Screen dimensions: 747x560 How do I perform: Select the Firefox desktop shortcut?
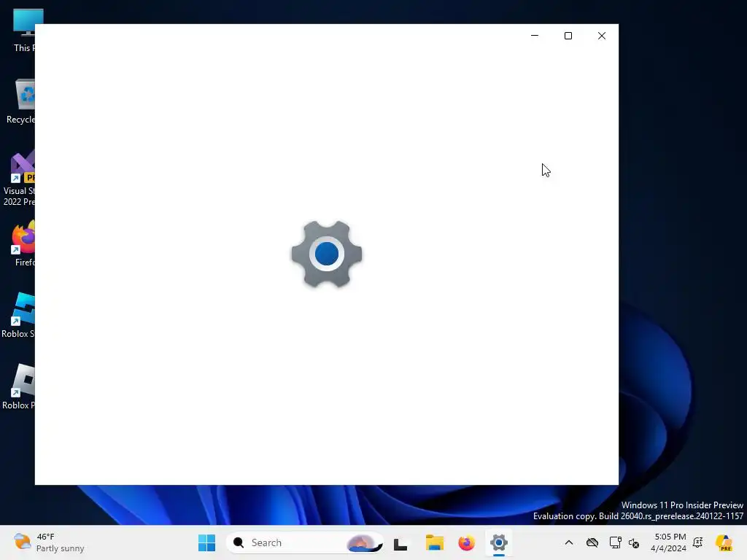23,244
